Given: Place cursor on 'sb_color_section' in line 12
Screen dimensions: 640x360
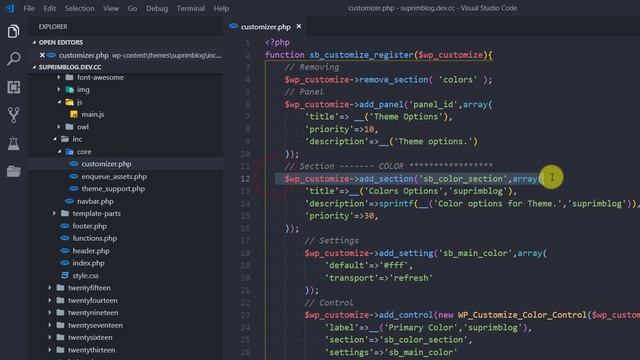Looking at the screenshot, I should 463,179.
